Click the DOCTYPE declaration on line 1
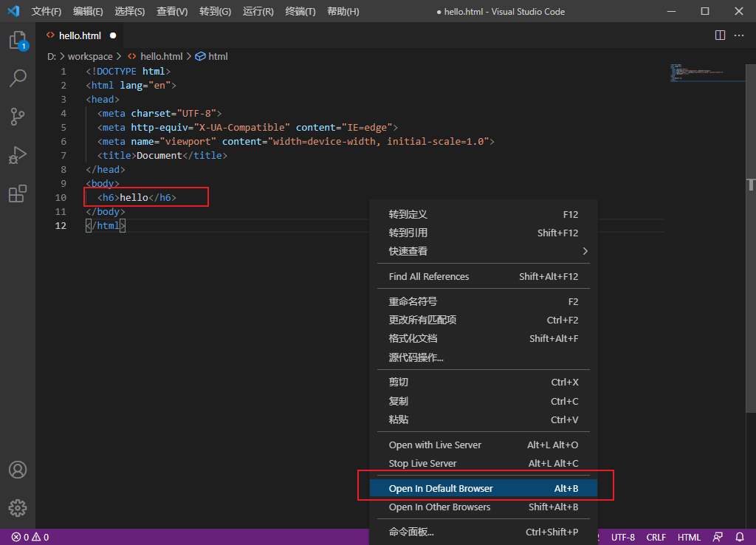 click(128, 71)
